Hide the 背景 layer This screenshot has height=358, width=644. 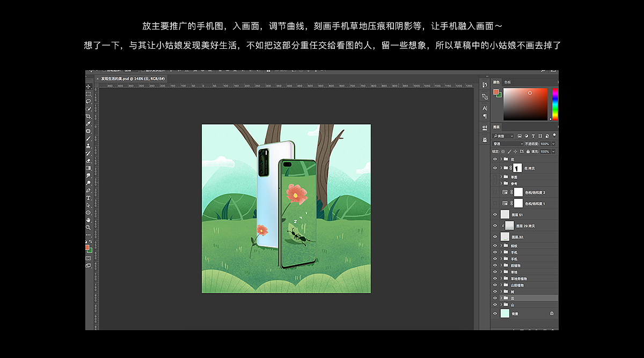(x=494, y=312)
